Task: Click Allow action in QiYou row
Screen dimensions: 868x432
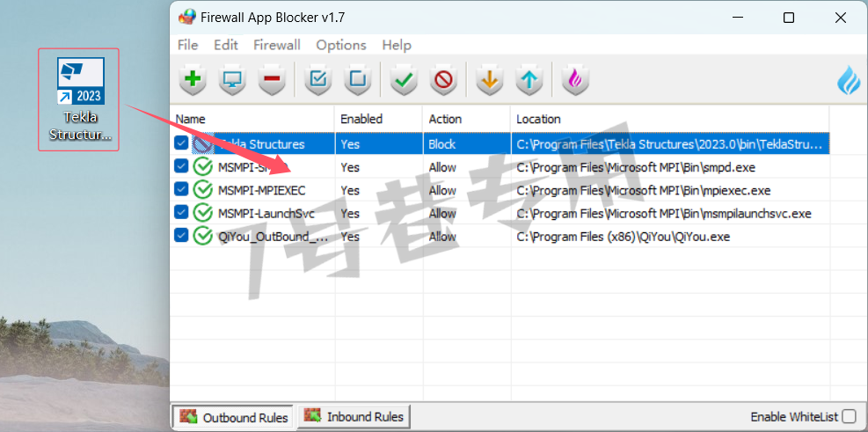Action: (442, 237)
